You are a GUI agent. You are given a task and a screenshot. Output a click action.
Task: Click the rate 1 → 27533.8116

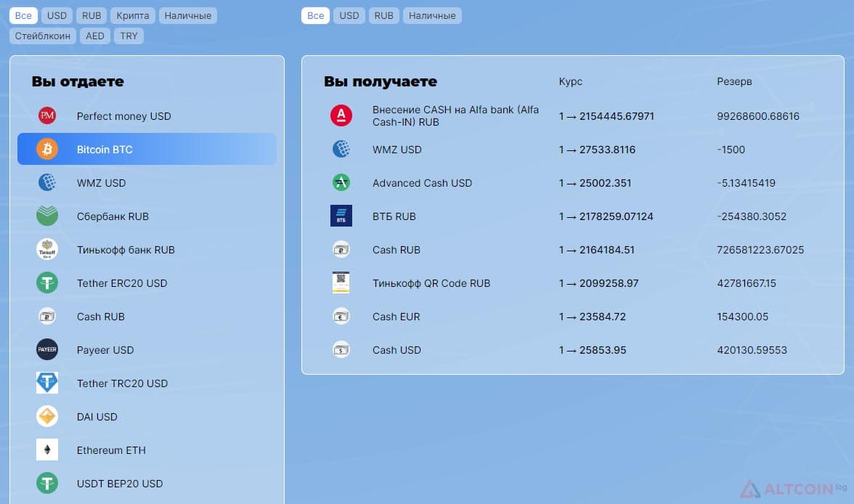(x=597, y=150)
